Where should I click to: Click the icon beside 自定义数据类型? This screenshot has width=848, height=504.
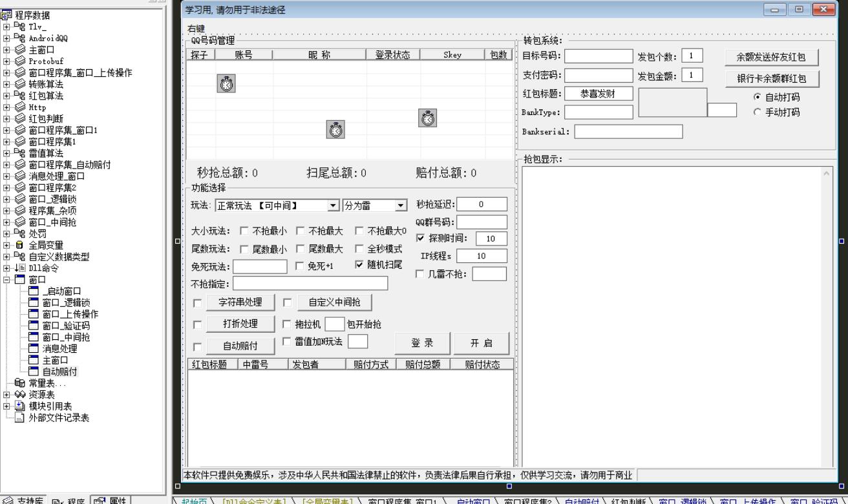(x=20, y=257)
